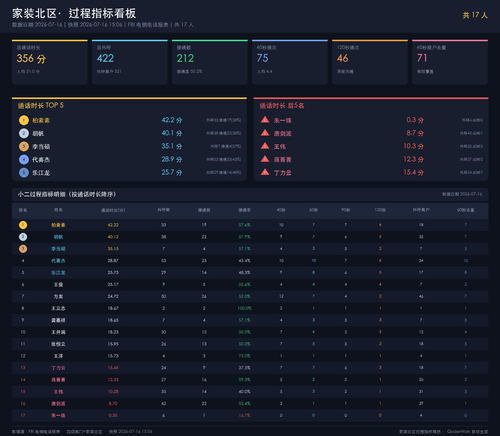The width and height of the screenshot is (500, 436).
Task: Click the warning triangle in the 8.7 分 row
Action: pos(265,133)
